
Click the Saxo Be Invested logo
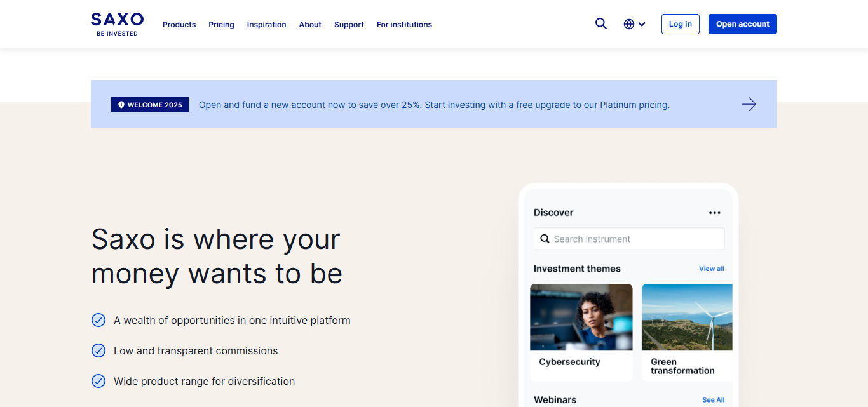pyautogui.click(x=117, y=24)
